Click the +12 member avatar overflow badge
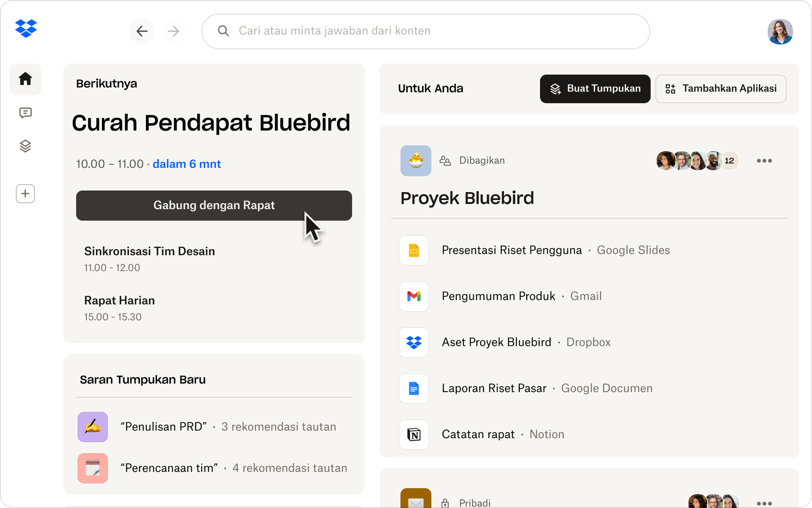This screenshot has width=812, height=508. point(729,160)
